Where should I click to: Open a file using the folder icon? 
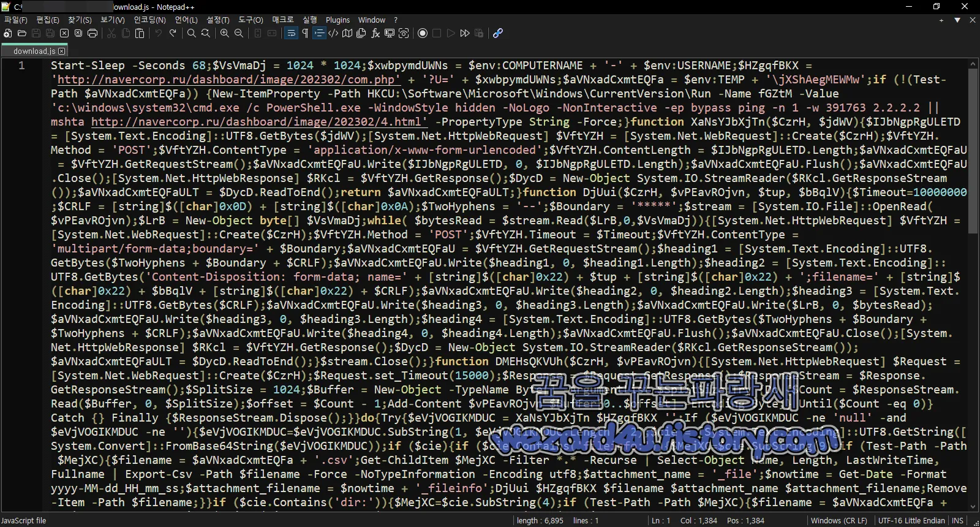[x=22, y=33]
